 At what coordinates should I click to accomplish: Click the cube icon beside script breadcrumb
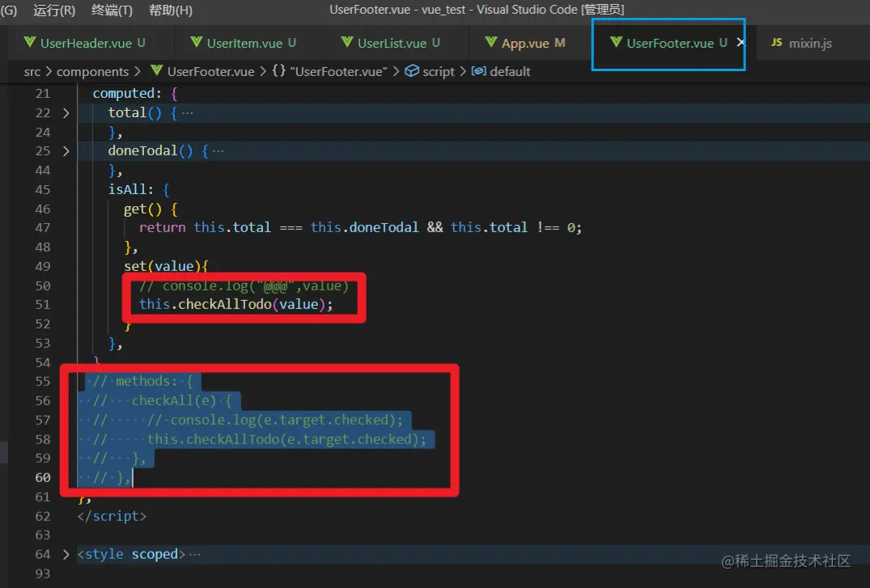[412, 71]
